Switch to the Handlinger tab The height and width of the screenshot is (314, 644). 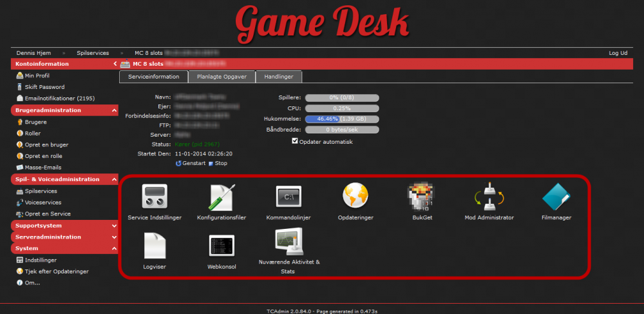[x=279, y=77]
